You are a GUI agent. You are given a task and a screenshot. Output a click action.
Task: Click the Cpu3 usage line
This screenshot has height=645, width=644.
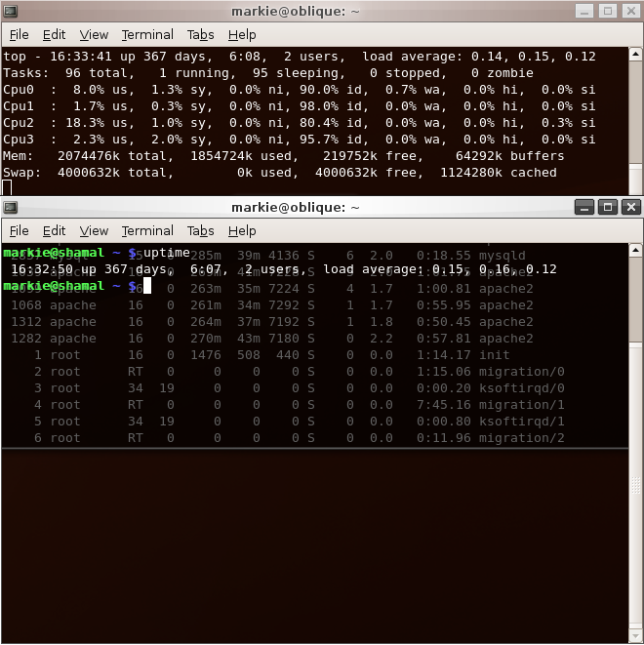pos(299,140)
